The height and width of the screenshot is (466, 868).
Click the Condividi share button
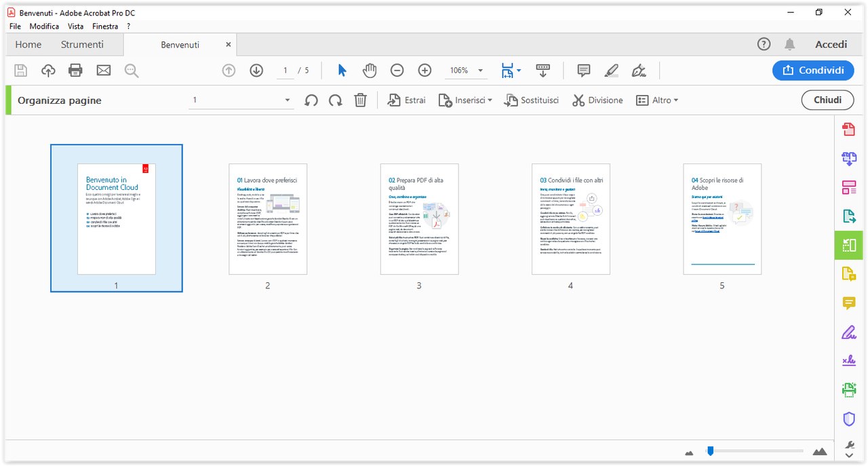click(x=813, y=71)
